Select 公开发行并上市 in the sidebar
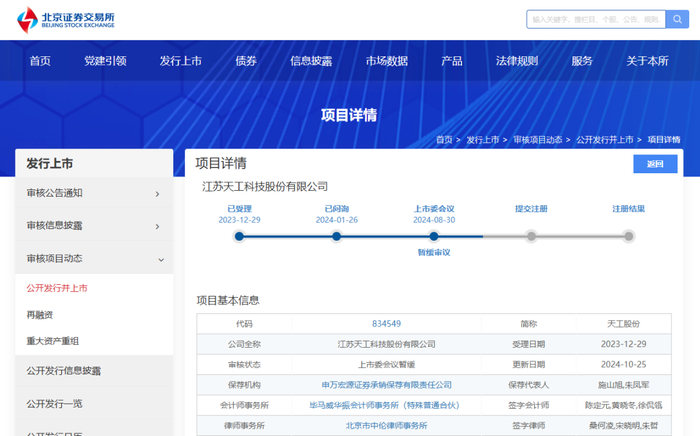 [57, 288]
